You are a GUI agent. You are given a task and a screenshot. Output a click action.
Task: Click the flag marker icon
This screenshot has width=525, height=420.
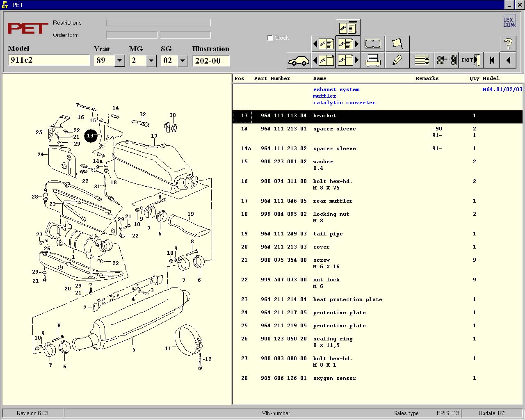click(x=397, y=43)
